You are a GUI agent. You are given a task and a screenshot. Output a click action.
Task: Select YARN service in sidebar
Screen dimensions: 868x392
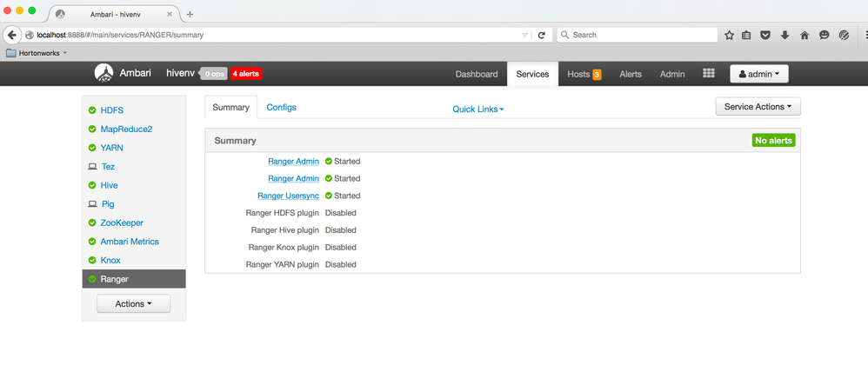tap(112, 148)
